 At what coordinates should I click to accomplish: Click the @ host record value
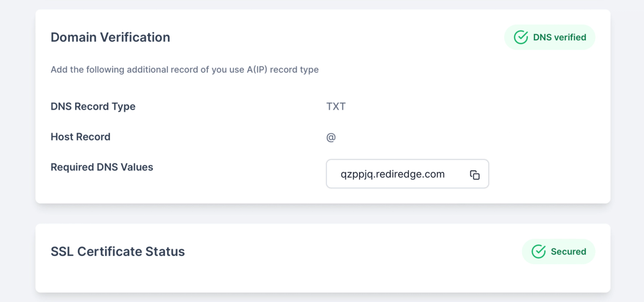tap(331, 137)
